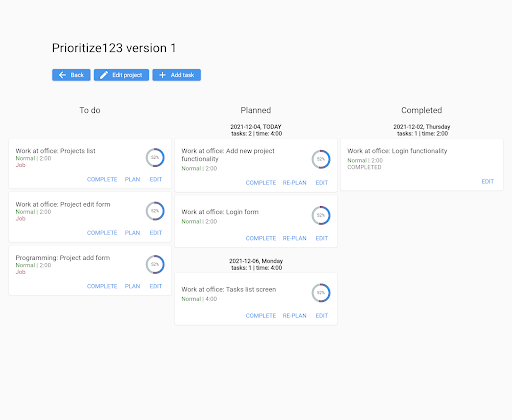The image size is (512, 420).
Task: Complete the Projects list task
Action: click(102, 179)
